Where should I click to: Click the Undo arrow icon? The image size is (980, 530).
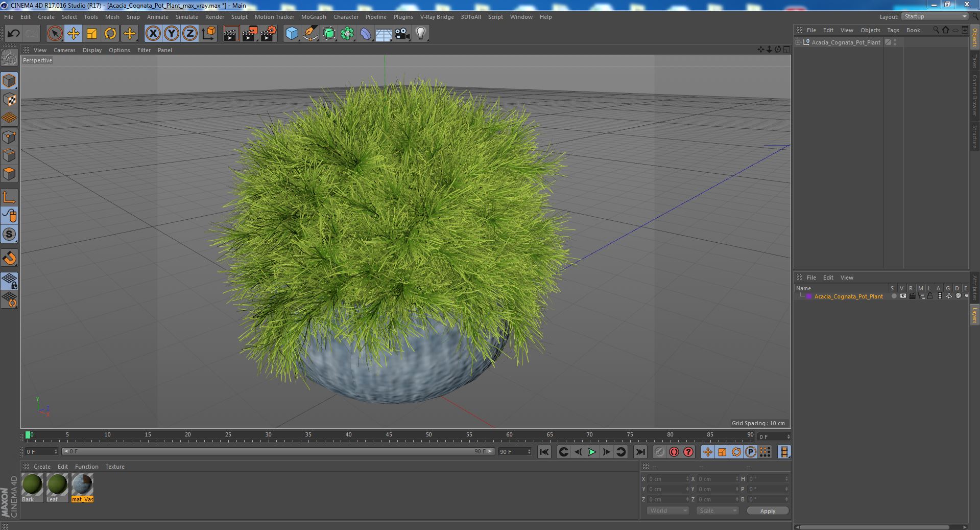(13, 34)
